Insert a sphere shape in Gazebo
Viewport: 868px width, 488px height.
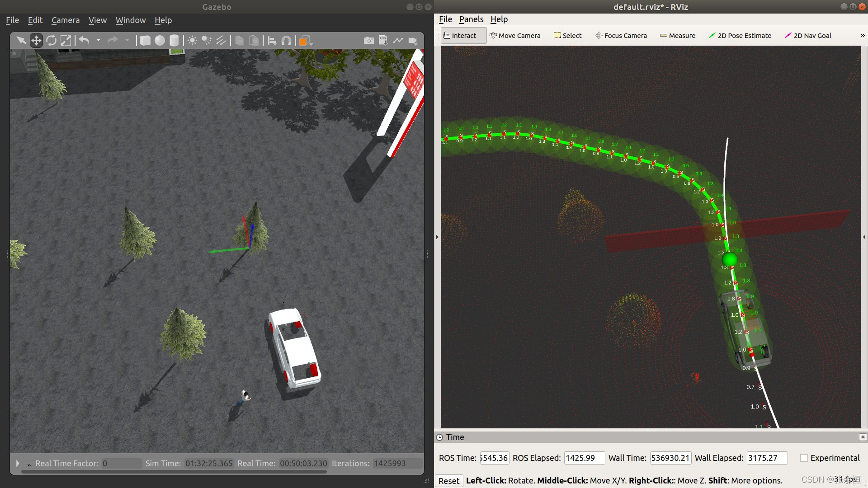(160, 41)
